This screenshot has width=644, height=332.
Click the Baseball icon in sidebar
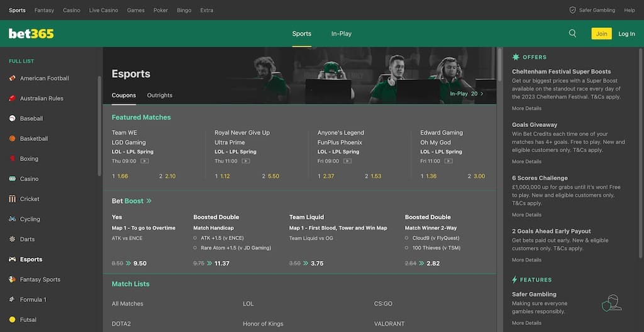(x=13, y=118)
